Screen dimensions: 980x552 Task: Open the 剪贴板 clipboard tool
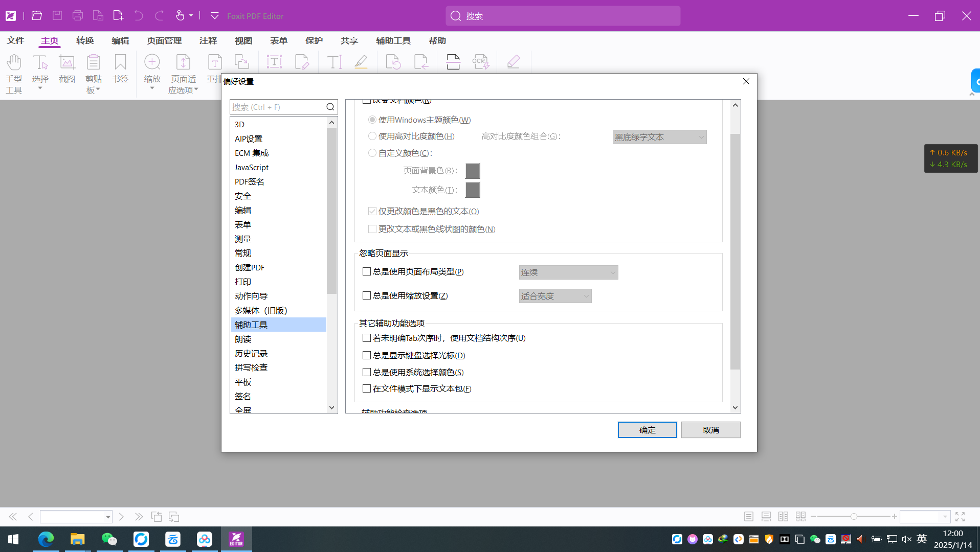pyautogui.click(x=94, y=74)
